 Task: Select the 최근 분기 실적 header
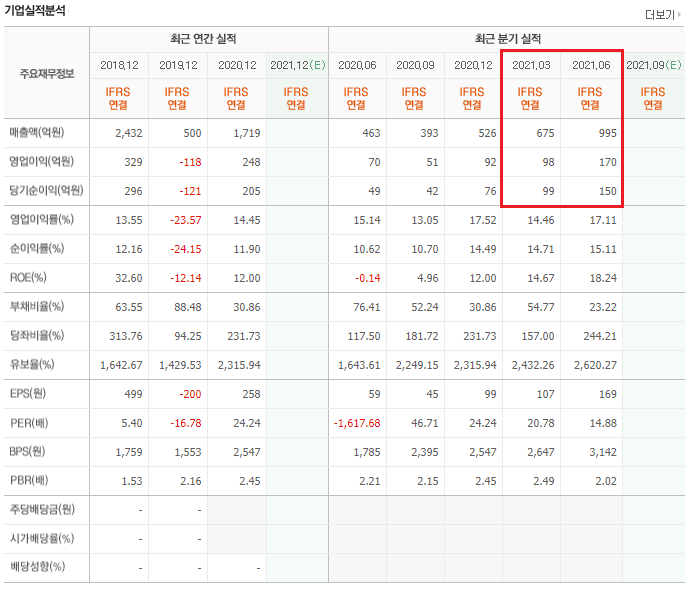(507, 39)
